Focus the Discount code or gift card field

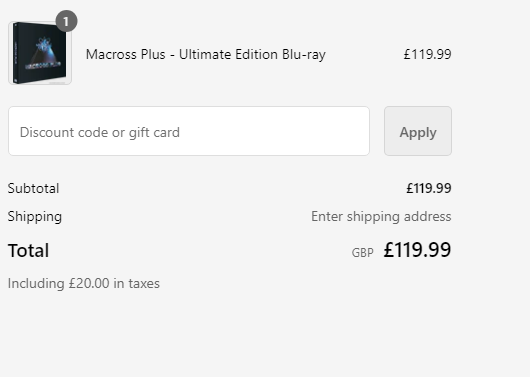pos(189,131)
